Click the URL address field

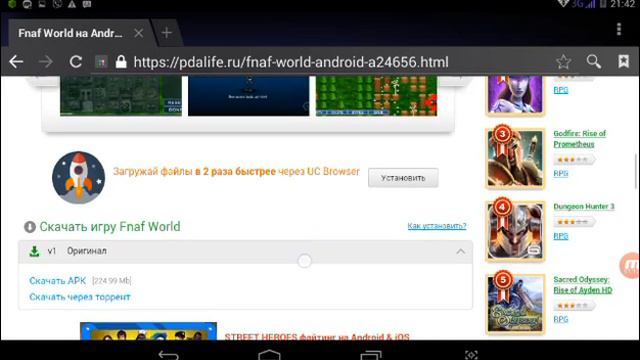pyautogui.click(x=291, y=62)
